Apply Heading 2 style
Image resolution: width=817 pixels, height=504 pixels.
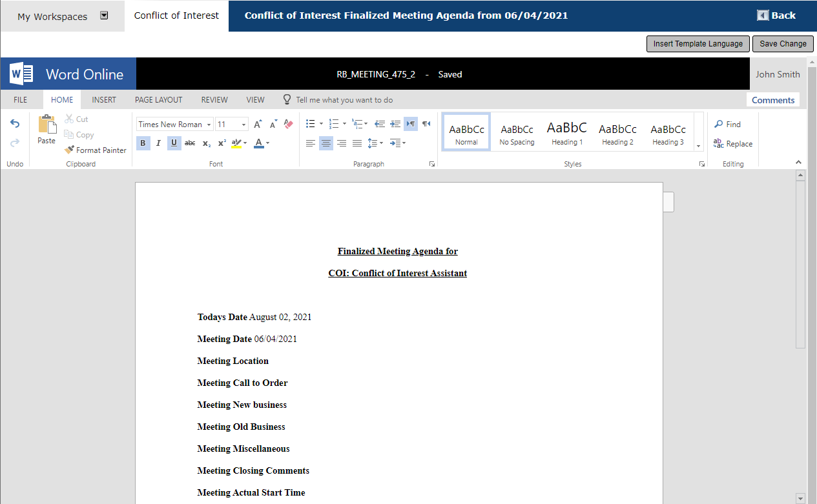click(x=618, y=133)
